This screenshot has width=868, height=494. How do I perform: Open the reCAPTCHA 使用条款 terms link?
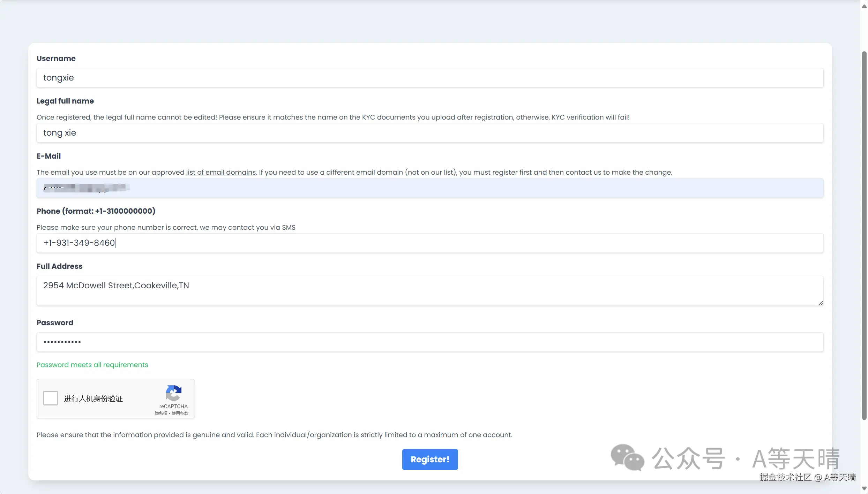click(x=180, y=413)
